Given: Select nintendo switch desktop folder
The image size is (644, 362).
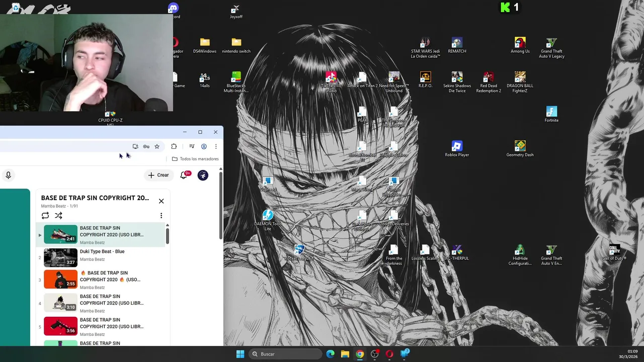Looking at the screenshot, I should tap(236, 46).
